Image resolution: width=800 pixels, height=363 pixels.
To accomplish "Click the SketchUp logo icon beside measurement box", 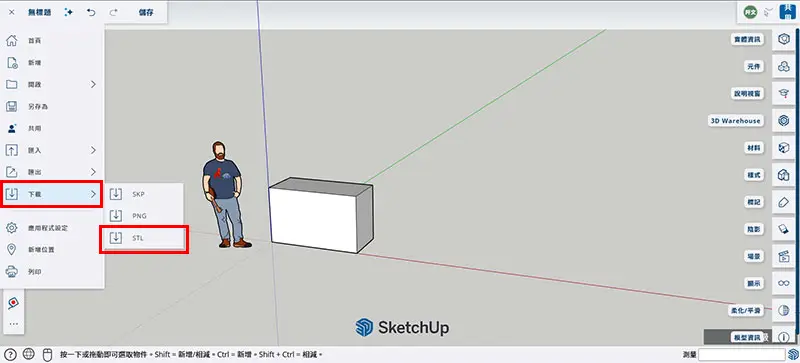I will click(x=793, y=354).
